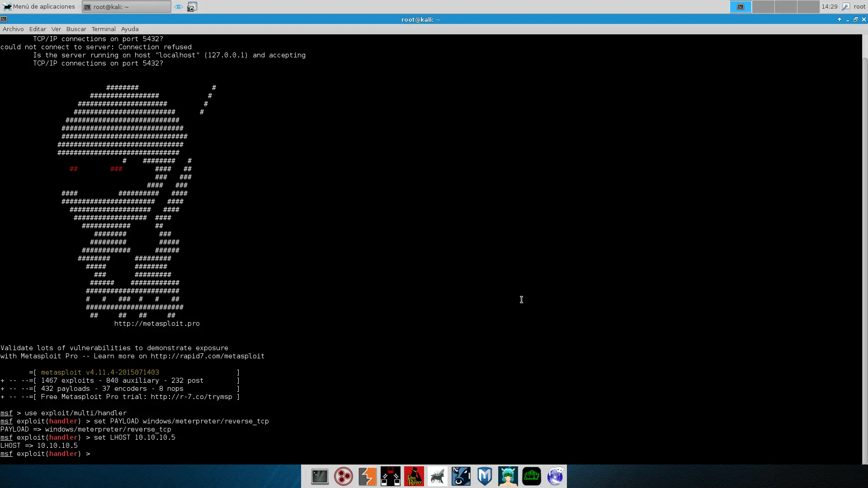Screen dimensions: 868x488
Task: Launch John the Ripper from the dock
Action: 414,476
